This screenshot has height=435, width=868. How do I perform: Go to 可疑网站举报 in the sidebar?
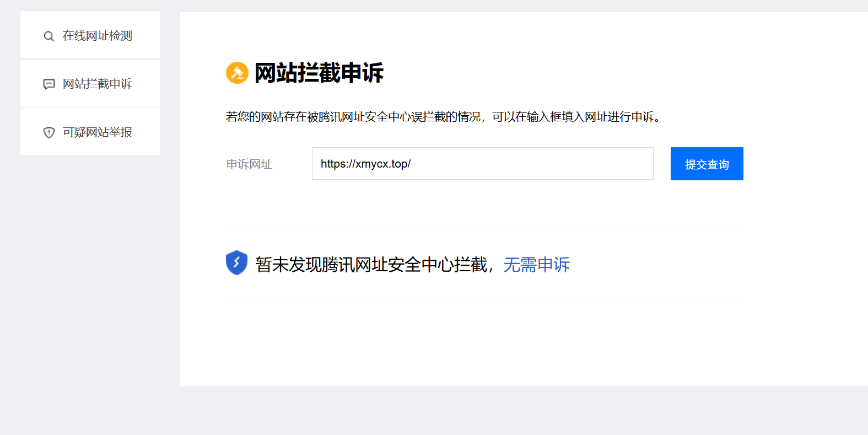[x=90, y=132]
